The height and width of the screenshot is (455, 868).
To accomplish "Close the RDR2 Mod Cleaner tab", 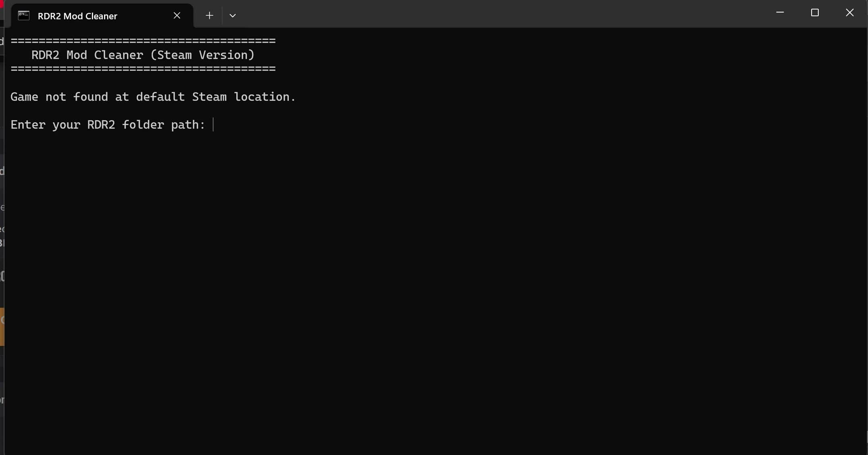I will pos(177,16).
